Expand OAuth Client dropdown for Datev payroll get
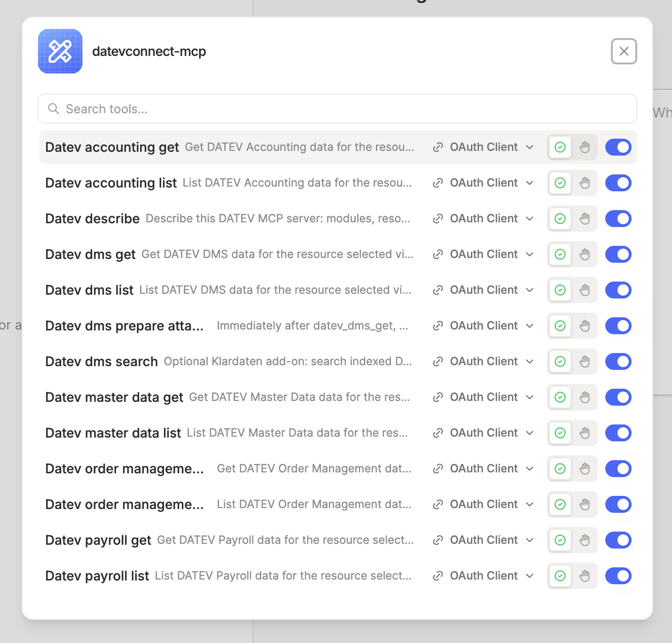 (484, 540)
